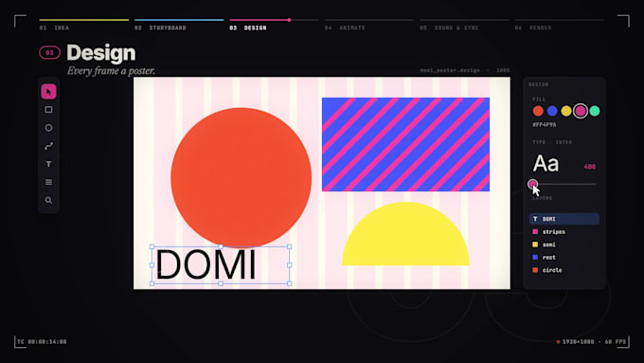Pick the green fill swatch
644x363 pixels.
[595, 111]
